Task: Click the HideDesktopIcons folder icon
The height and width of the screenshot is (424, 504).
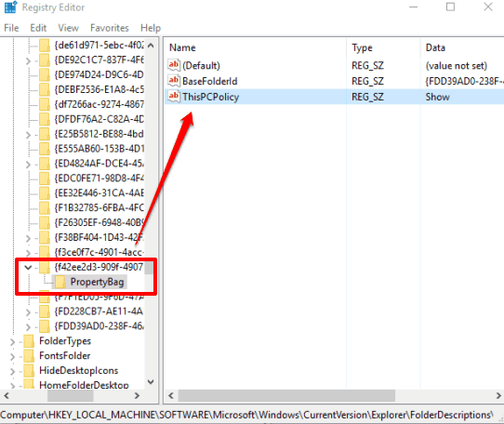Action: point(29,371)
